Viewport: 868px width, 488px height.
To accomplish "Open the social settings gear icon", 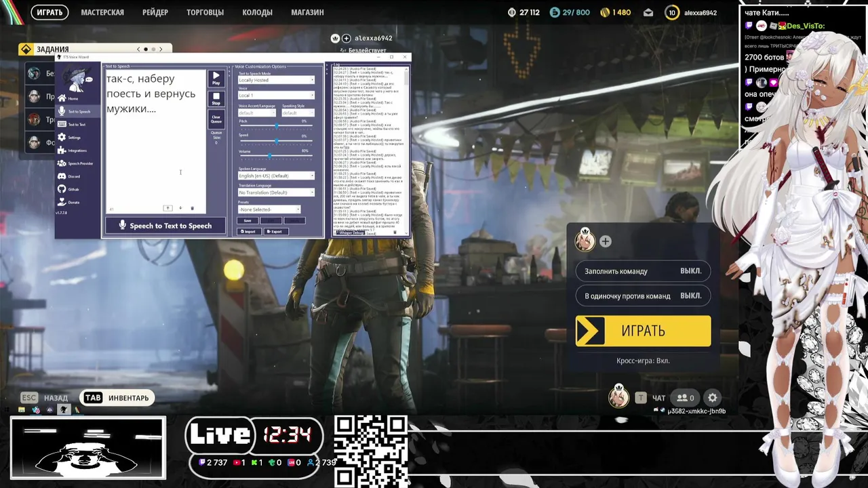I will click(712, 398).
